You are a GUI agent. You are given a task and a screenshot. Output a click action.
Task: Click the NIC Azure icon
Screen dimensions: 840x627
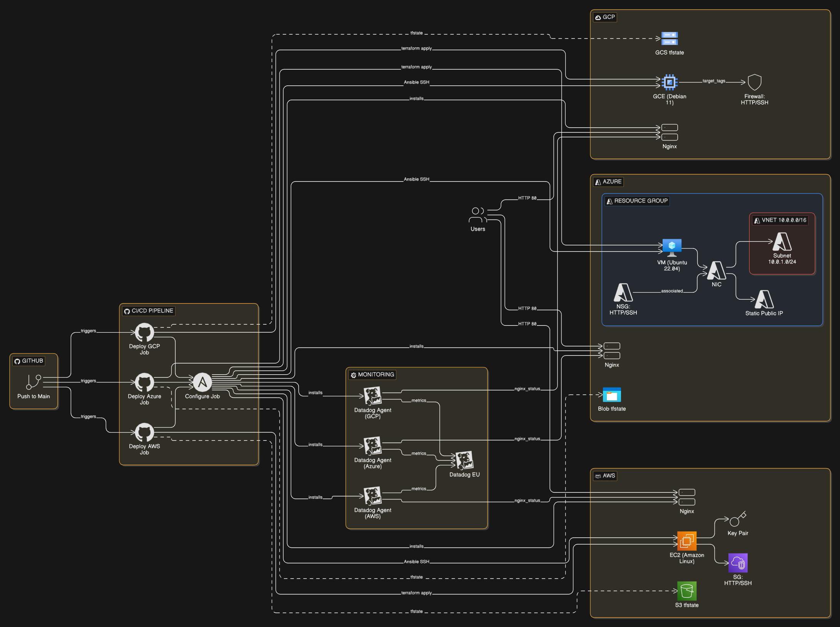click(x=716, y=270)
